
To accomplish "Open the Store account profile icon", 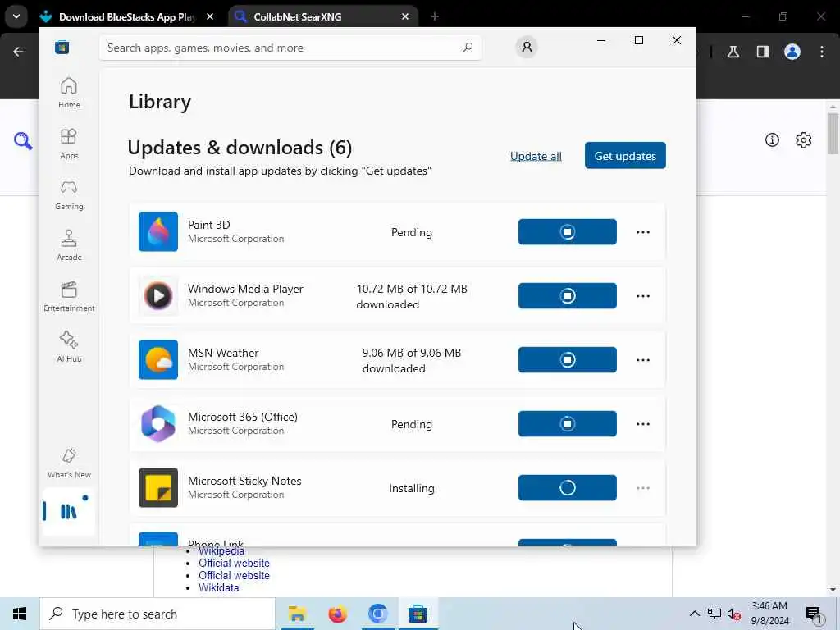I will click(x=527, y=47).
